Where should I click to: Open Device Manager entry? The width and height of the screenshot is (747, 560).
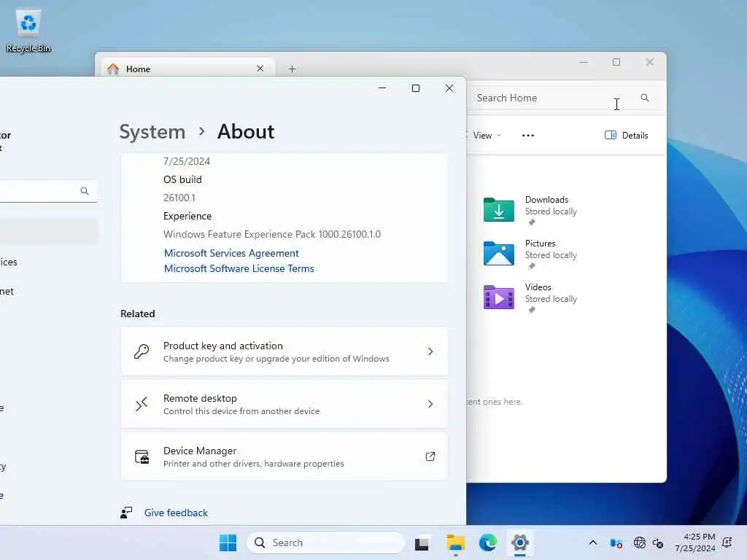(x=285, y=456)
